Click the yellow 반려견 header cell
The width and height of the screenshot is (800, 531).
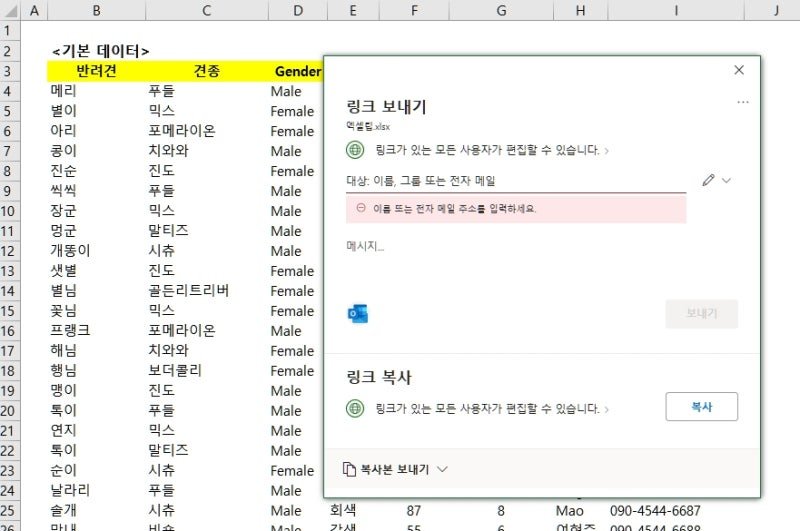pyautogui.click(x=96, y=71)
